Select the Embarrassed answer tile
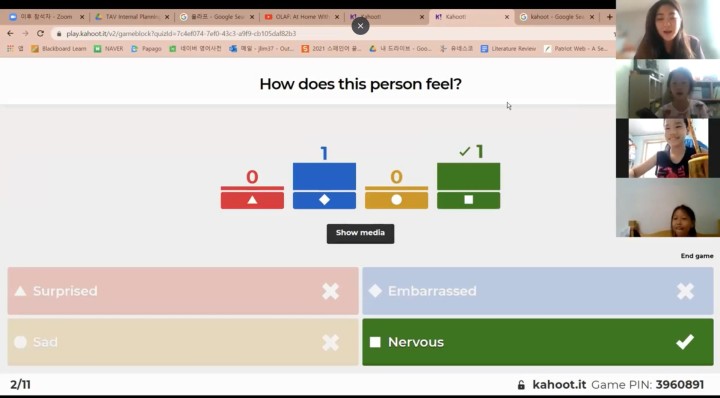This screenshot has height=398, width=720. 538,291
